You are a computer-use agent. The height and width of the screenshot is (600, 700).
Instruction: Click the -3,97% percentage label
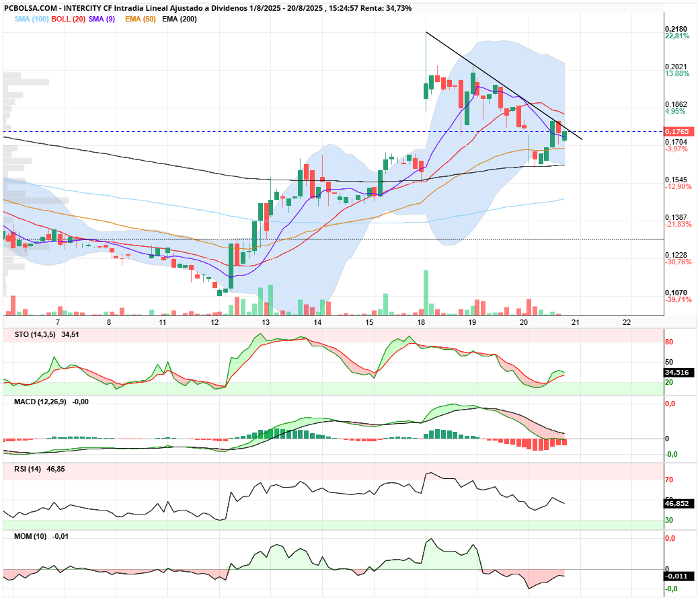pyautogui.click(x=676, y=149)
